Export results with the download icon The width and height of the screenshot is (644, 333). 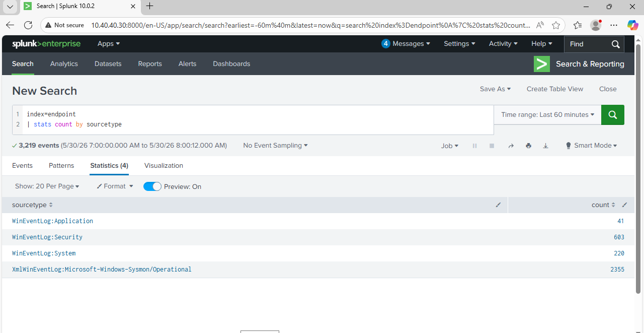pos(545,146)
